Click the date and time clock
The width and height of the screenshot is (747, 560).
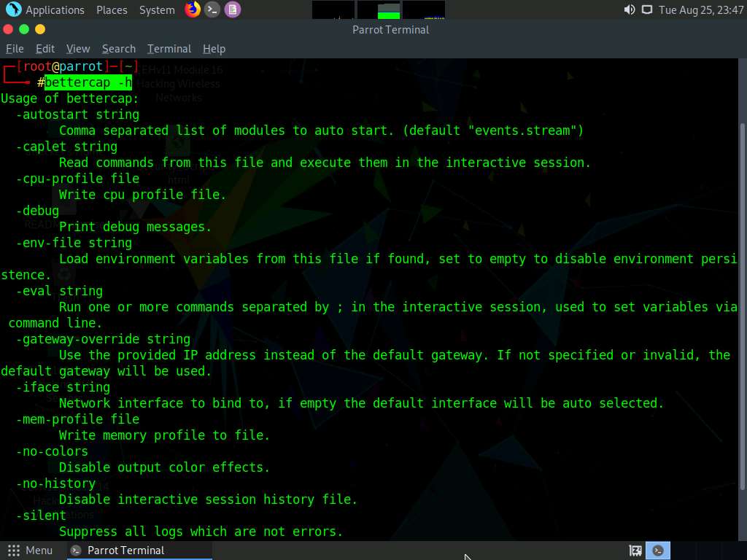701,10
